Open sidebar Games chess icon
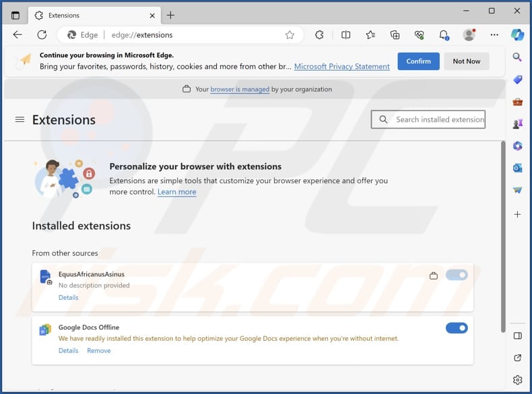The height and width of the screenshot is (394, 532). coord(517,124)
